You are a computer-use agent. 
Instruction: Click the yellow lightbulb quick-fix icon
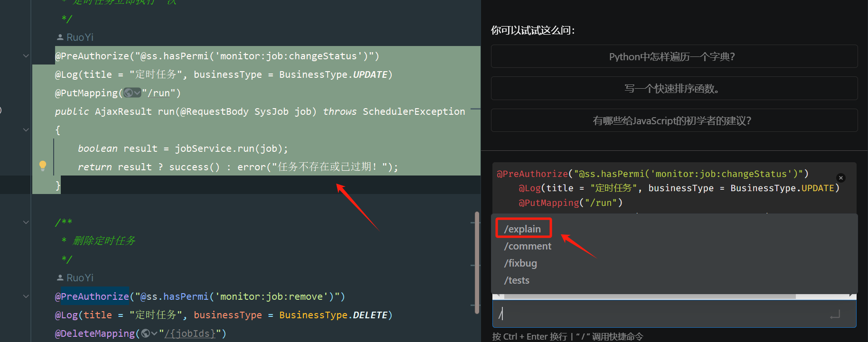[43, 166]
